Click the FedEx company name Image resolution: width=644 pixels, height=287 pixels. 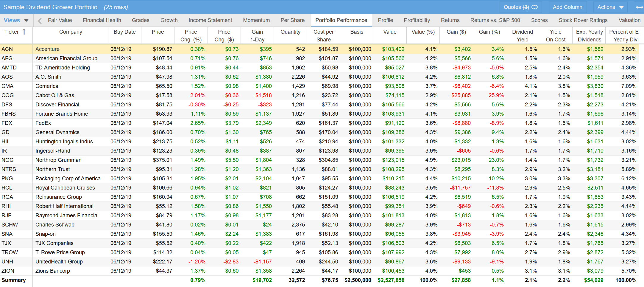pyautogui.click(x=43, y=123)
